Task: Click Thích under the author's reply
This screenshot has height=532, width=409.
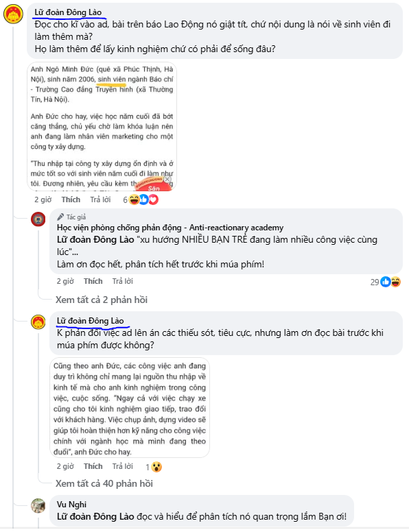Action: coord(93,281)
